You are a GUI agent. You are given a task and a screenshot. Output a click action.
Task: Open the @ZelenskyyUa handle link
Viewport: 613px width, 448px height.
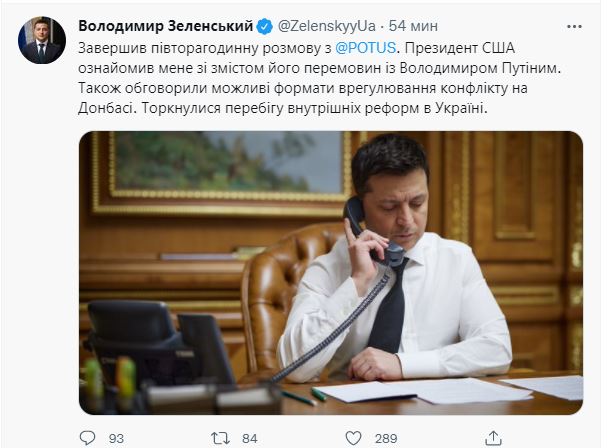pyautogui.click(x=327, y=26)
